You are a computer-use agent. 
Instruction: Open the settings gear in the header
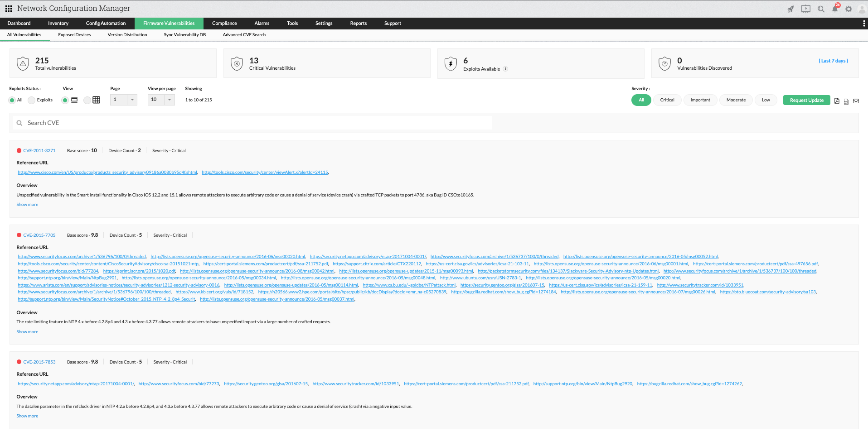849,9
